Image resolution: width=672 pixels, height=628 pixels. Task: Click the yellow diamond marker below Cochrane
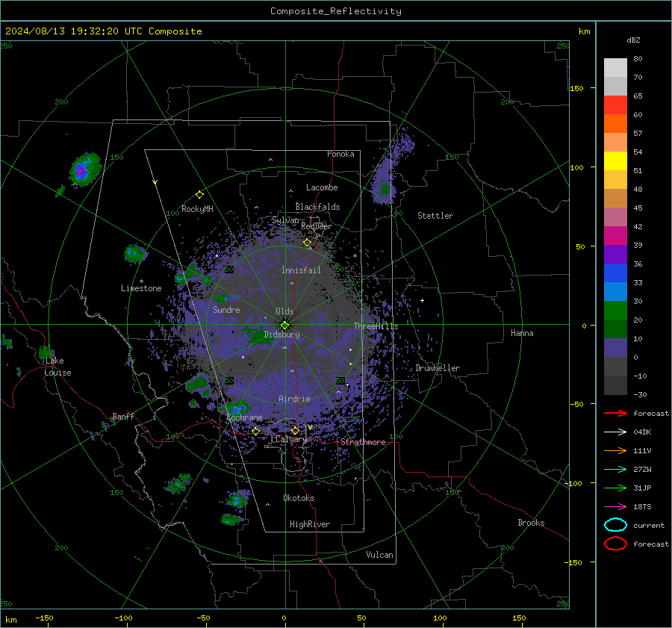click(x=256, y=431)
